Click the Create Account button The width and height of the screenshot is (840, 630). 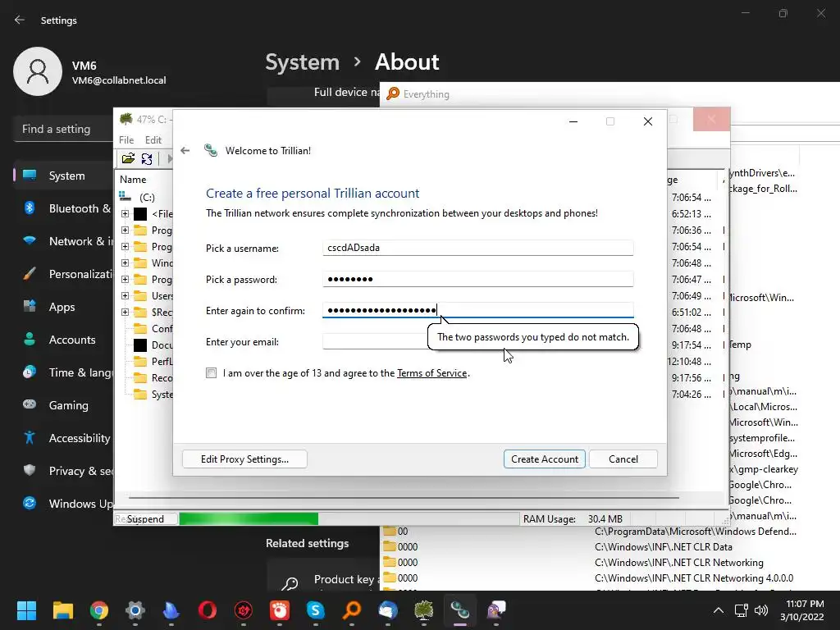pyautogui.click(x=545, y=459)
